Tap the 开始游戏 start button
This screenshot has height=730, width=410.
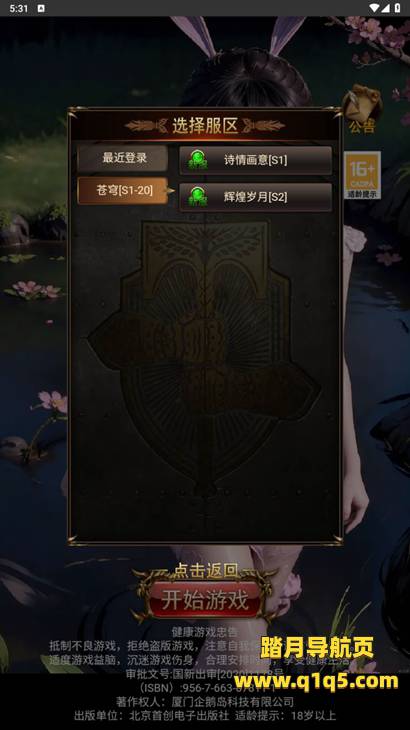(205, 600)
